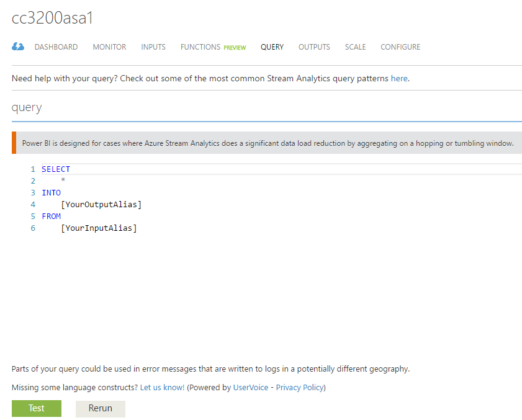Viewport: 522px width, 420px height.
Task: Open the UserVoice link
Action: [x=251, y=387]
